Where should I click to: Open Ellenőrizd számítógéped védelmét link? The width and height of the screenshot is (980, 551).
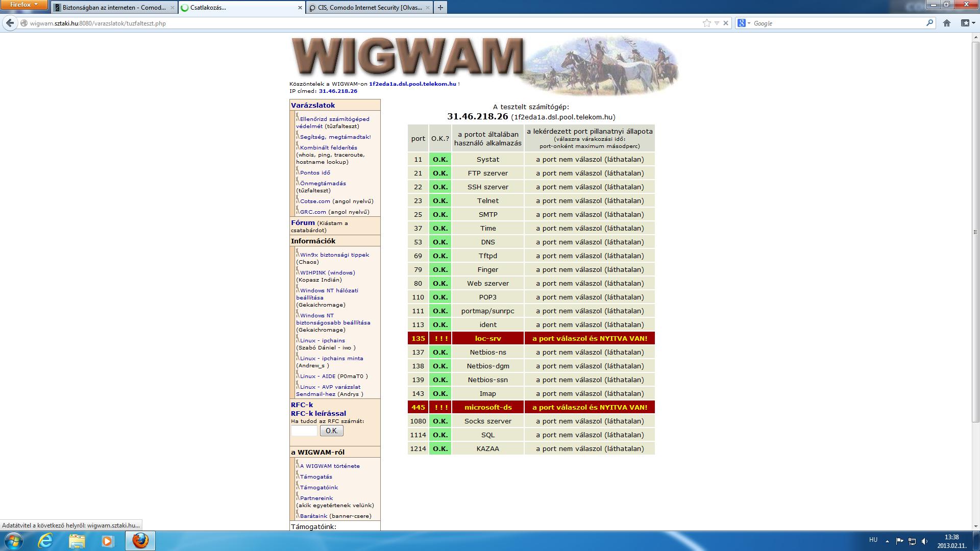pyautogui.click(x=333, y=122)
